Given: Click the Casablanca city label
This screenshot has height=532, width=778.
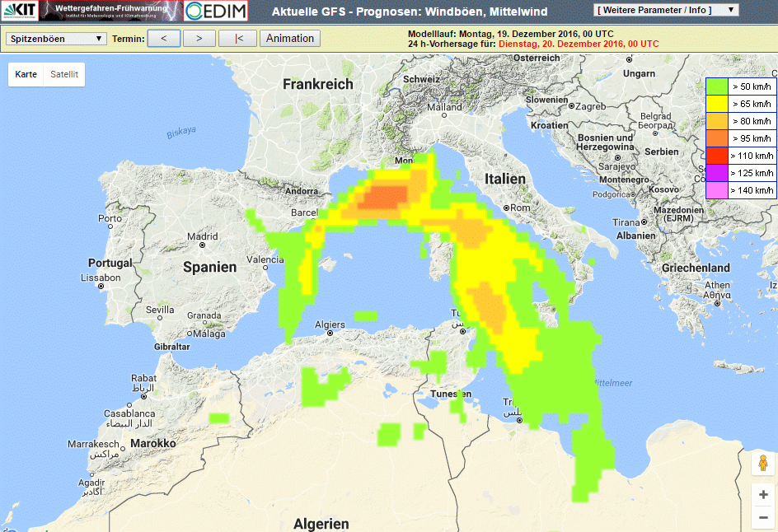Looking at the screenshot, I should click(129, 413).
